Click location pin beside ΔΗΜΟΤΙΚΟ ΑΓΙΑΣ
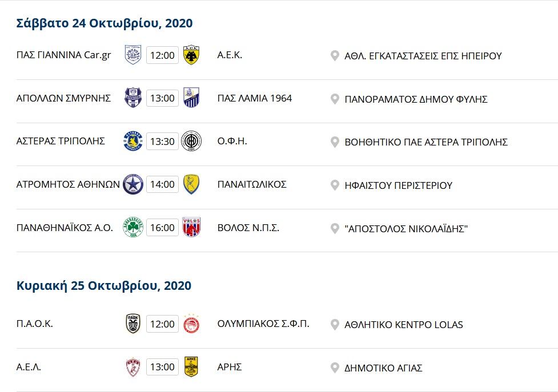 (335, 367)
